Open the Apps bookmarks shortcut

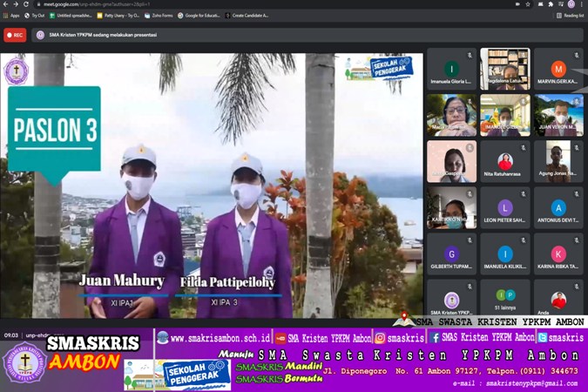coord(11,16)
